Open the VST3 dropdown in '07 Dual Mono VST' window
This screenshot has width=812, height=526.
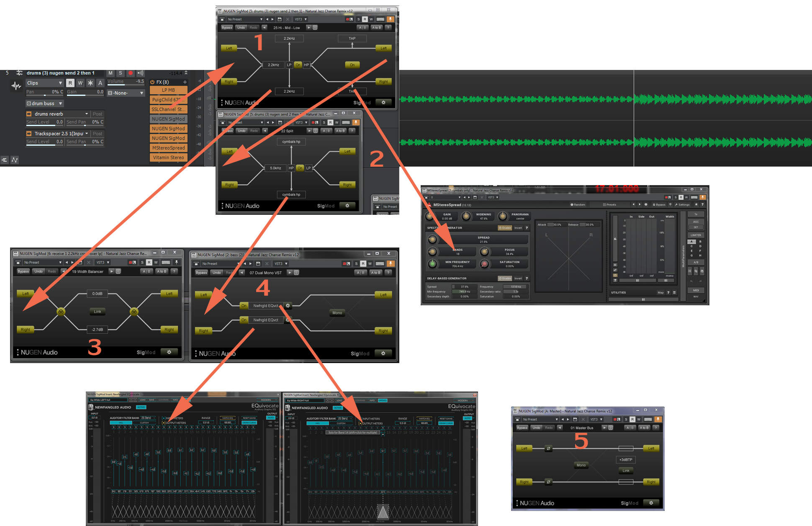281,264
